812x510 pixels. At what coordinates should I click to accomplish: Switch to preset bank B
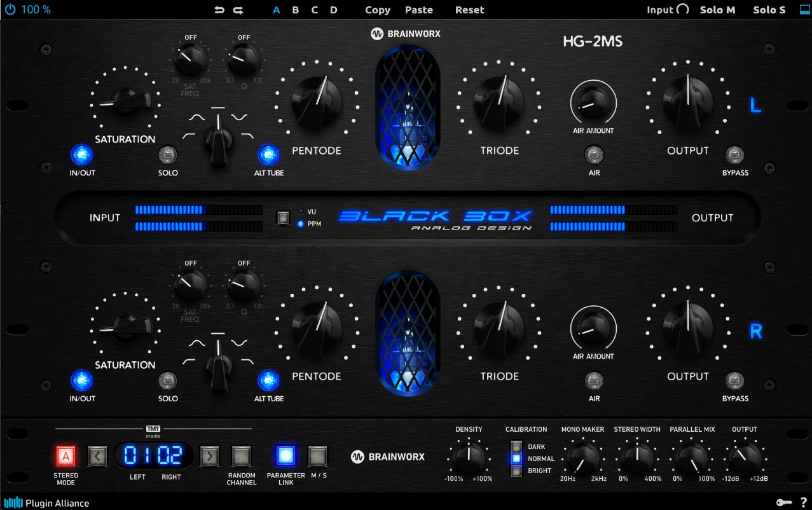click(296, 10)
